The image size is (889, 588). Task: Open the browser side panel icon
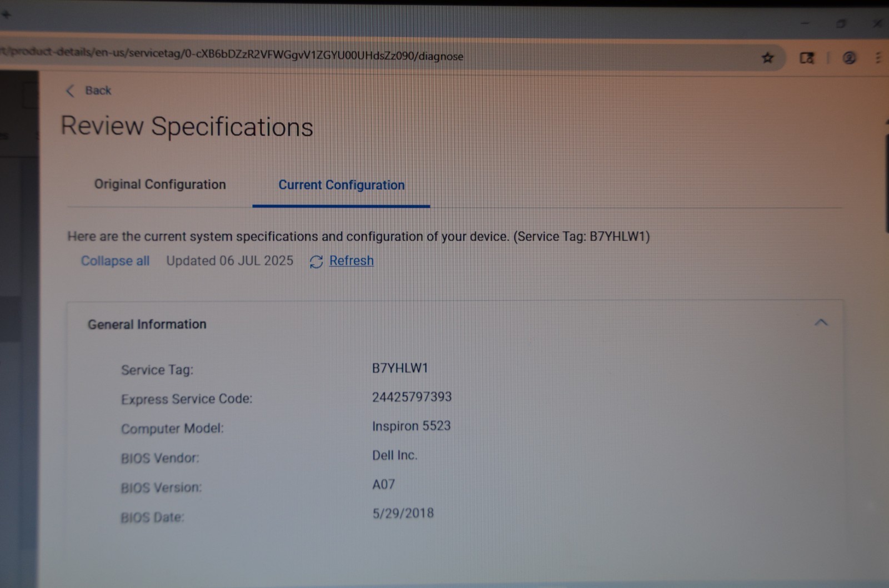coord(807,58)
